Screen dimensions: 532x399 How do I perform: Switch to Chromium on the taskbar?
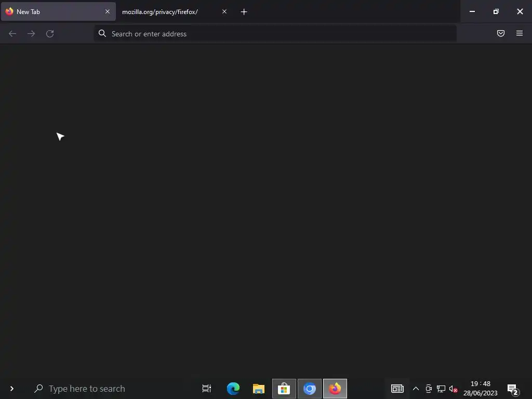(x=310, y=389)
